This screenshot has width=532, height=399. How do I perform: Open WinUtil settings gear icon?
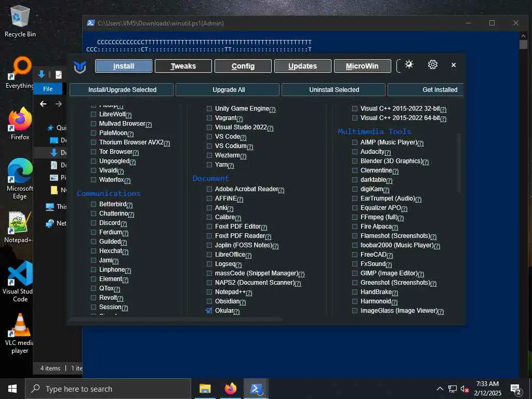point(433,64)
